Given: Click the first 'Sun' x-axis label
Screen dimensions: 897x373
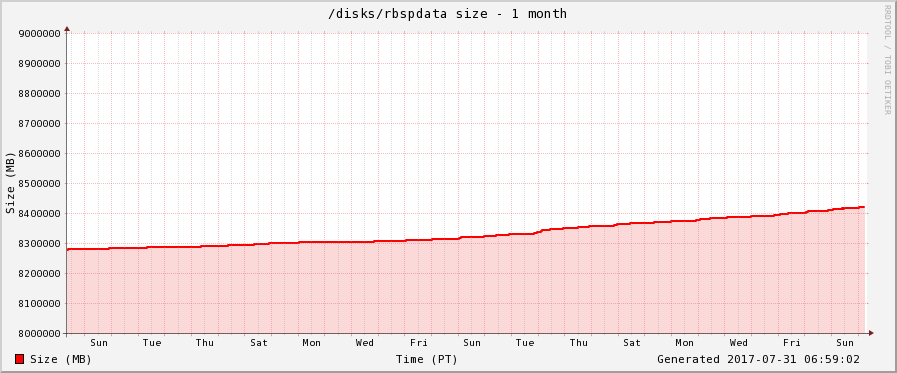Looking at the screenshot, I should (99, 343).
